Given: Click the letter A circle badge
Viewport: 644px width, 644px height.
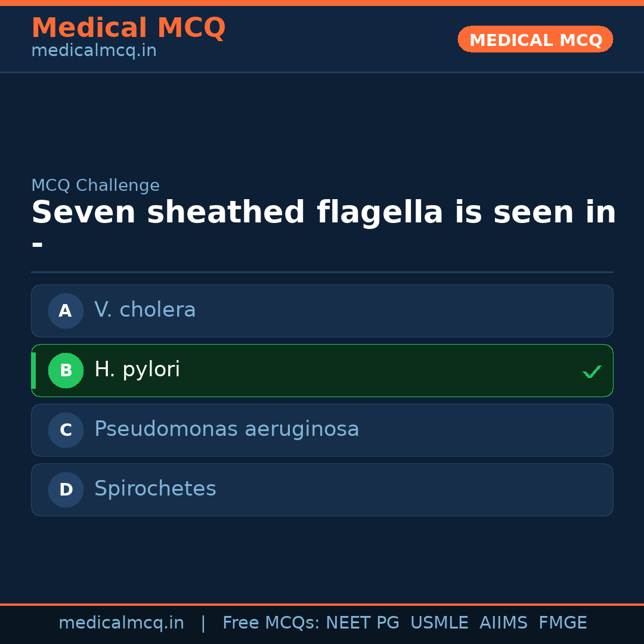Looking at the screenshot, I should point(66,311).
